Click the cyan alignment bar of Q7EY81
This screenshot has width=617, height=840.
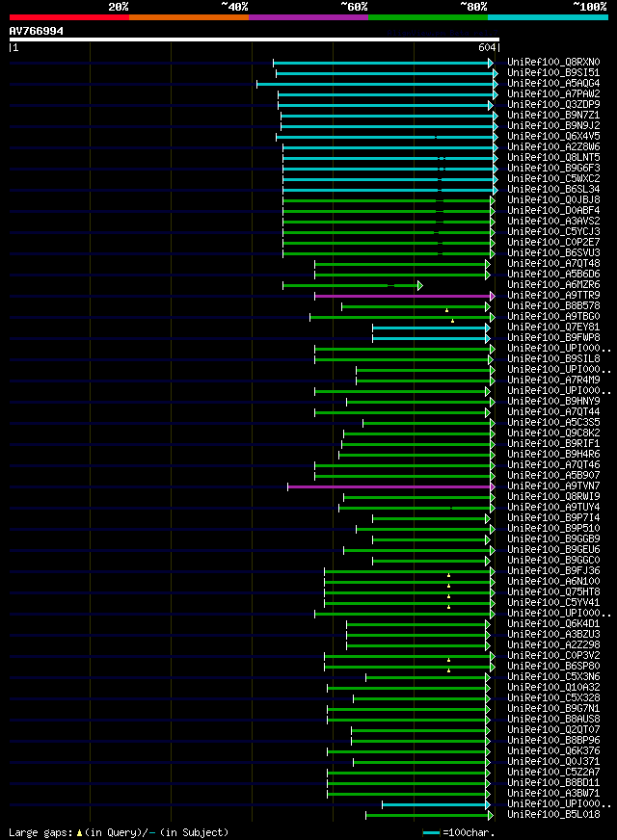click(432, 328)
